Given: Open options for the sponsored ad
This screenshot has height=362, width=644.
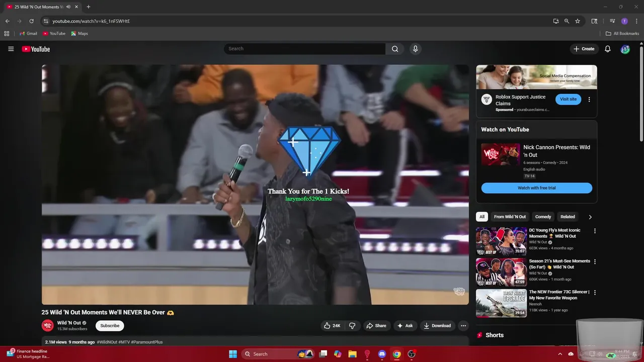Looking at the screenshot, I should click(x=589, y=100).
